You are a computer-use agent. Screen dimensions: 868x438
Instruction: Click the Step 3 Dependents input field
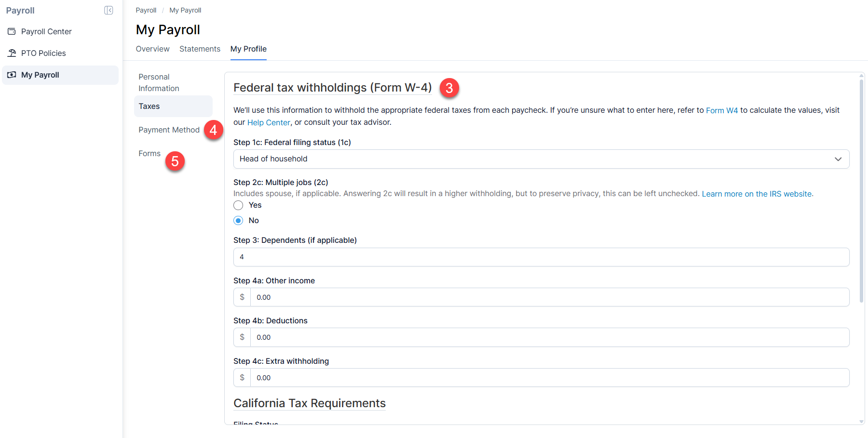[x=540, y=257]
